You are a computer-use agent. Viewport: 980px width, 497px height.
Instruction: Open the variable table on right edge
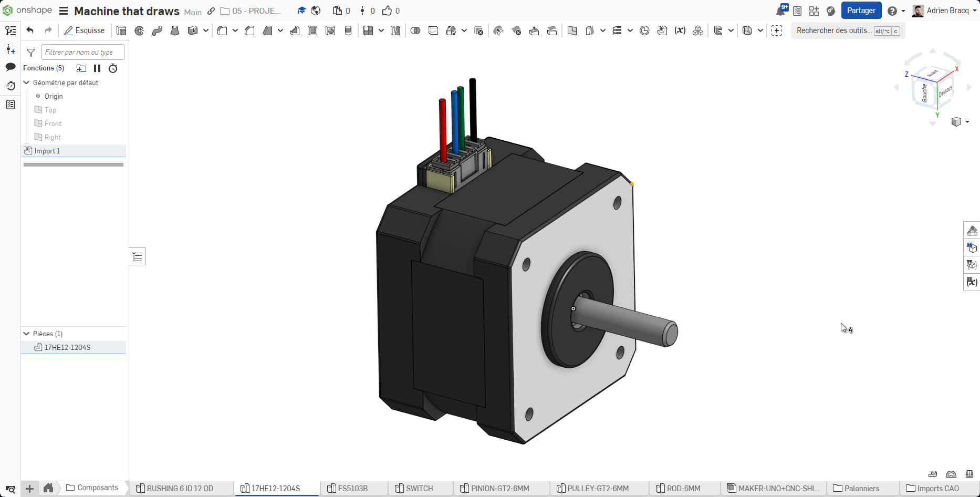tap(972, 282)
